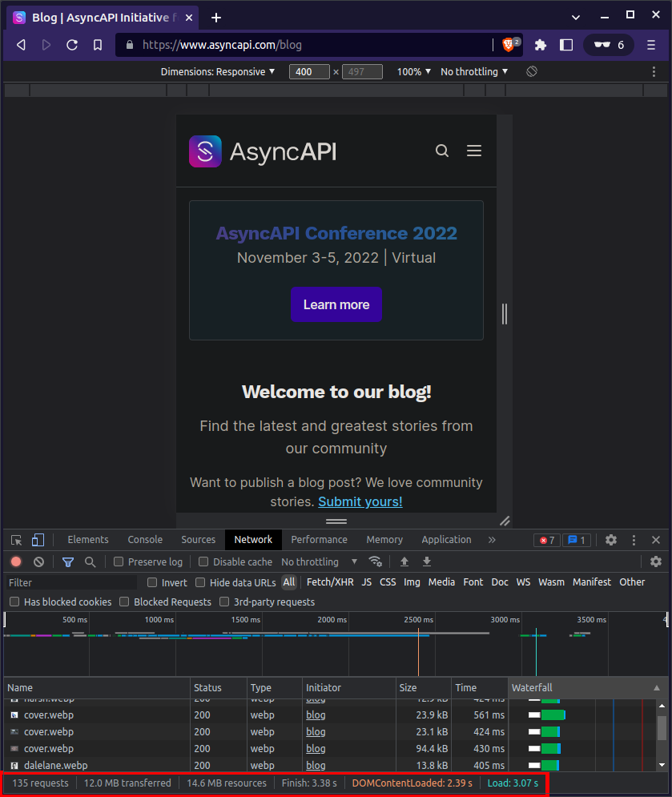This screenshot has height=797, width=672.
Task: Open the tab search dropdown arrow
Action: point(575,18)
